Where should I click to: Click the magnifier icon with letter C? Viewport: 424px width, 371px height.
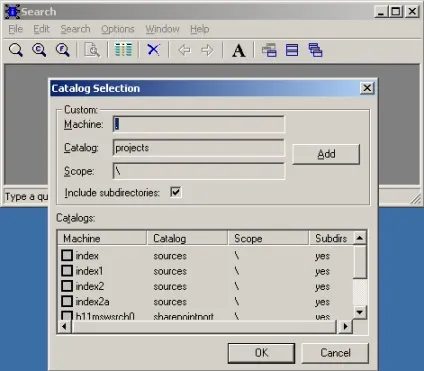pos(39,50)
